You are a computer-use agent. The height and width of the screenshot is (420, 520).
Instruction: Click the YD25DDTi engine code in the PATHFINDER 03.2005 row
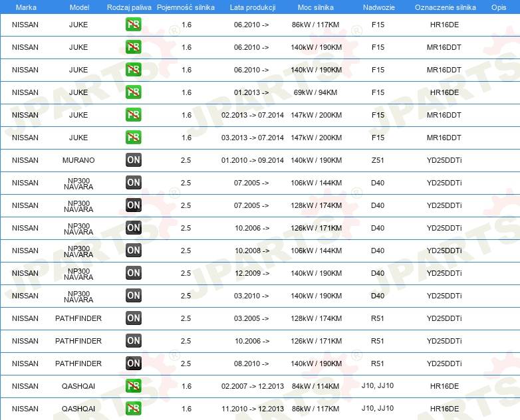pyautogui.click(x=444, y=318)
